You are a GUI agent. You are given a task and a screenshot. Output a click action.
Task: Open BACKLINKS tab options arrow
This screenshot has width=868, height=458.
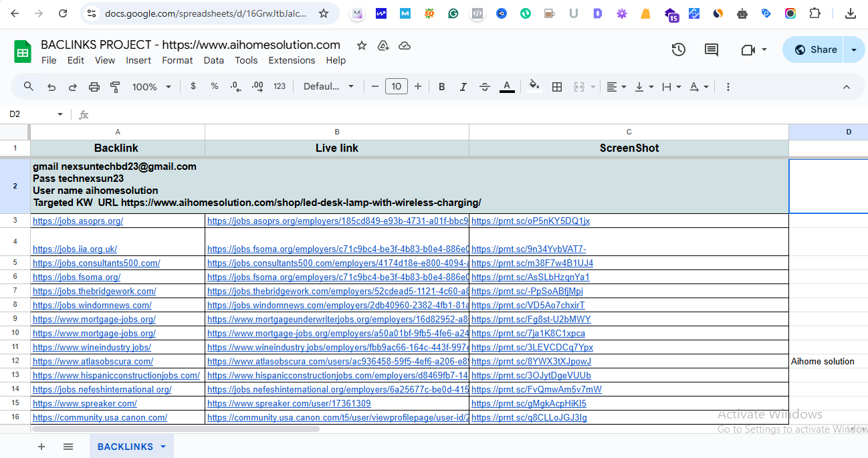[x=163, y=447]
